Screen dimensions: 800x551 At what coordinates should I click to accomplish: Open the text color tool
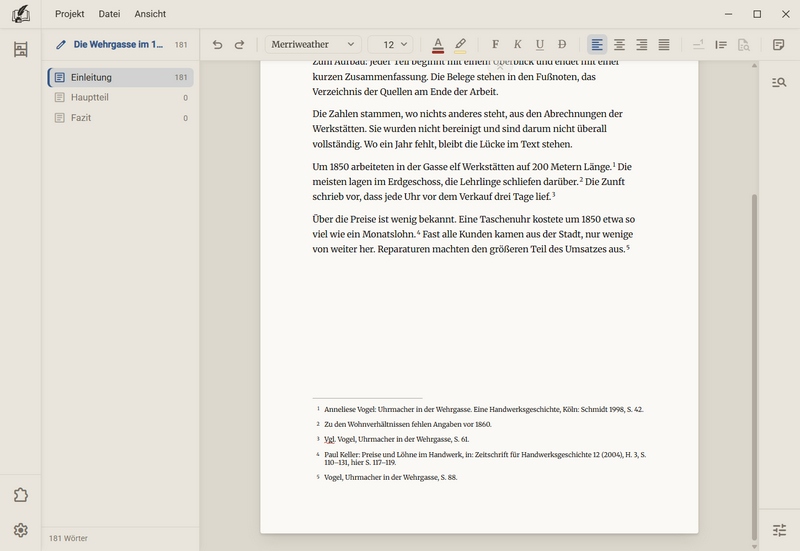[x=438, y=45]
